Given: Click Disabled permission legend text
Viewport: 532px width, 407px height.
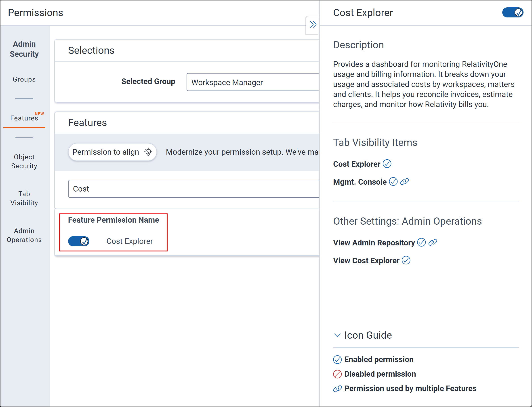Looking at the screenshot, I should pyautogui.click(x=380, y=374).
